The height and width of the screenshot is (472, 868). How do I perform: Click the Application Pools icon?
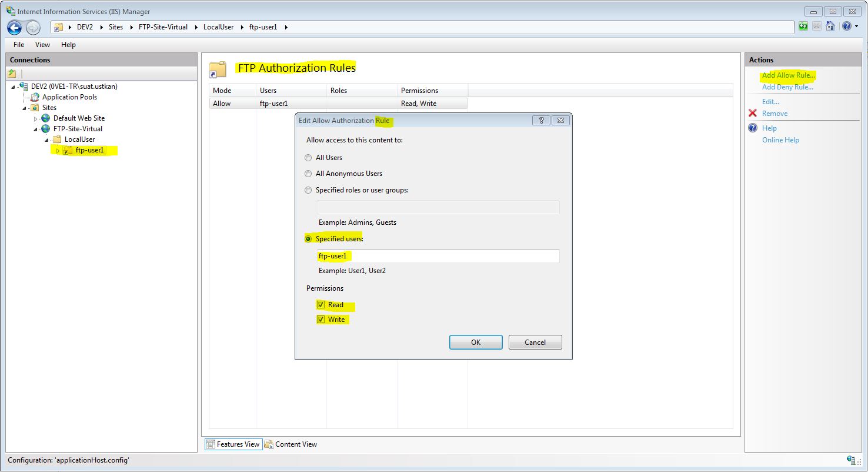click(x=35, y=97)
